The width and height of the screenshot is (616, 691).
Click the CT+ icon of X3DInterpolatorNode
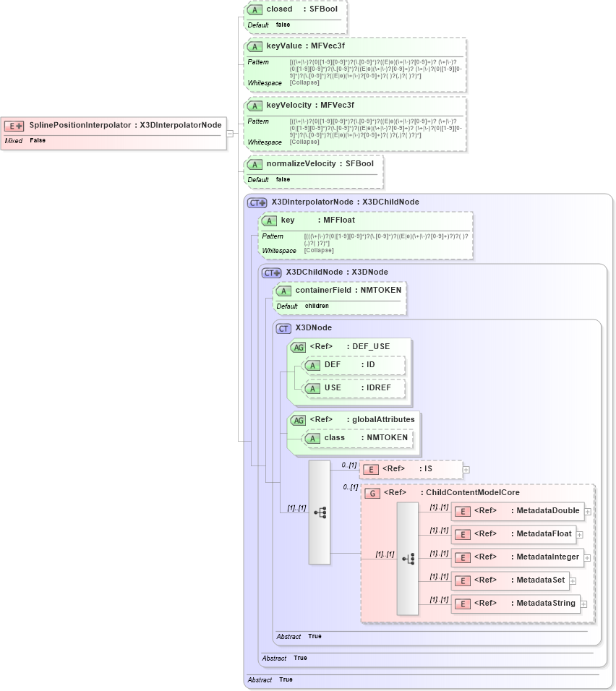click(257, 202)
